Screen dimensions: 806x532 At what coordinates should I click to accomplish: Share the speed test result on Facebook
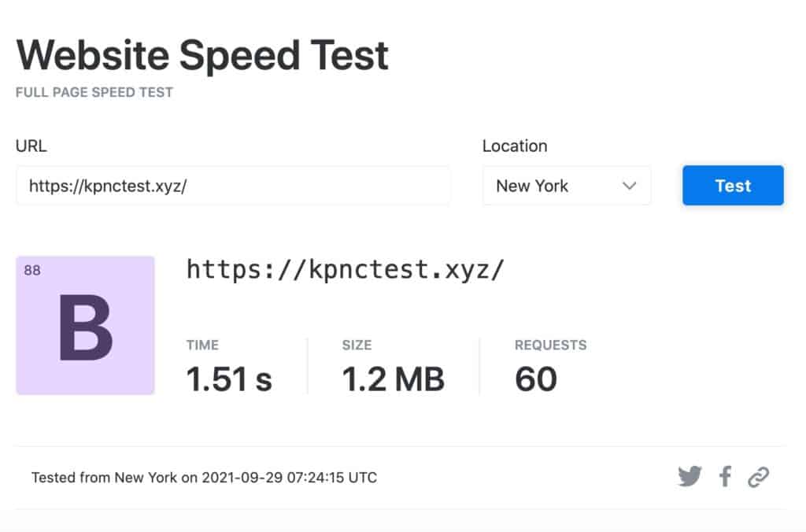point(725,476)
